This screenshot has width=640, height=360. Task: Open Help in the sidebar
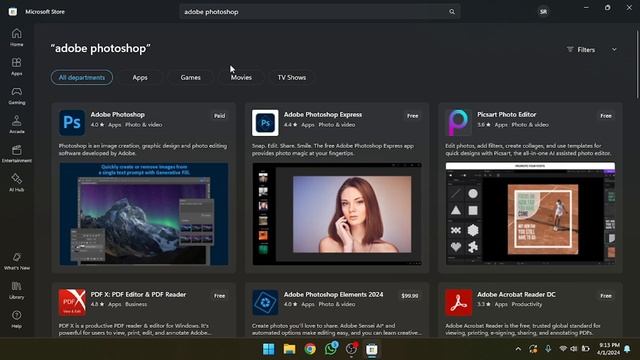point(17,319)
